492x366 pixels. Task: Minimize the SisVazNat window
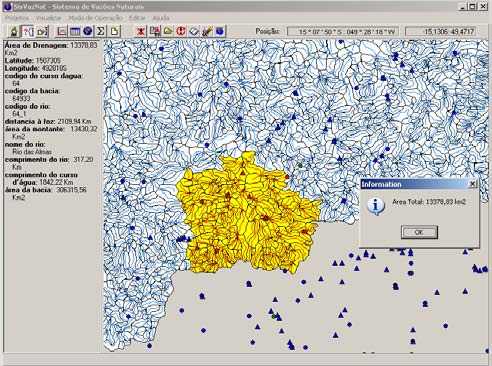462,7
